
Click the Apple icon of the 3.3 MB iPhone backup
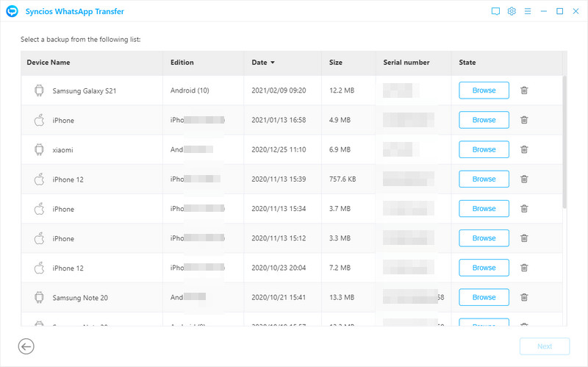39,238
